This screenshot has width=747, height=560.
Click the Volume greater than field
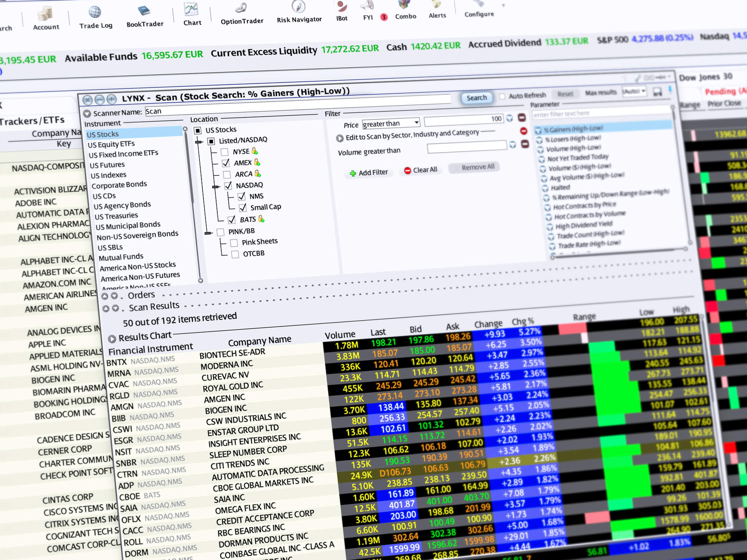point(467,147)
